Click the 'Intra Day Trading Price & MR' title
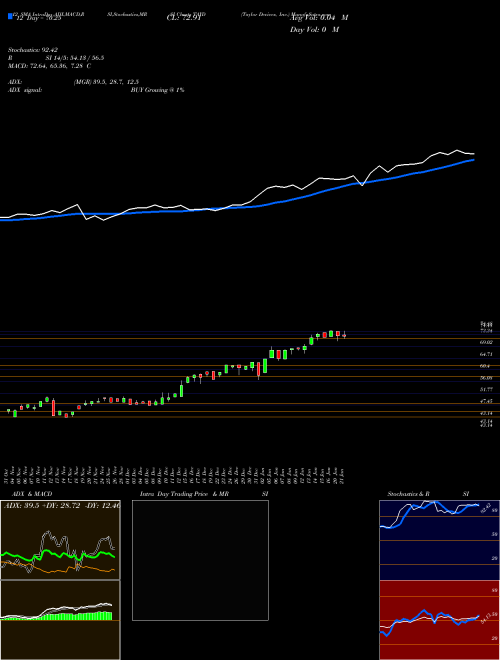 (x=184, y=494)
